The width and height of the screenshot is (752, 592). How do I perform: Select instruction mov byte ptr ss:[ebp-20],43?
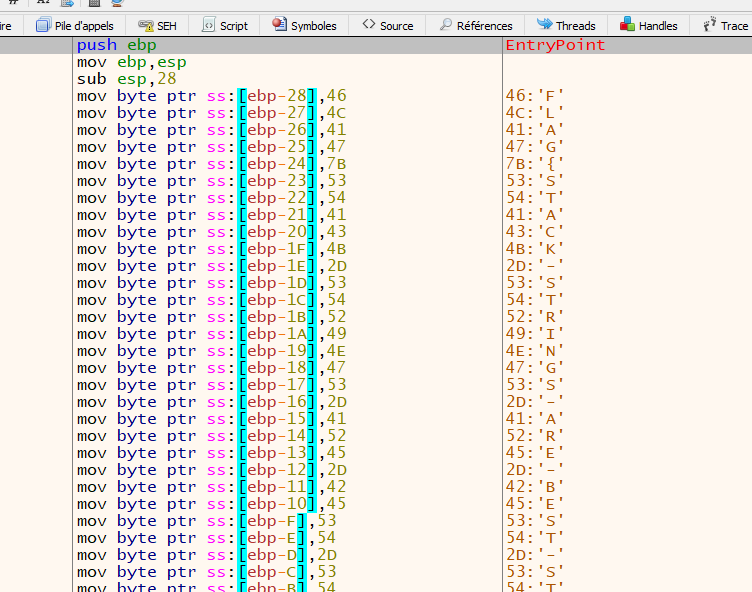[212, 232]
